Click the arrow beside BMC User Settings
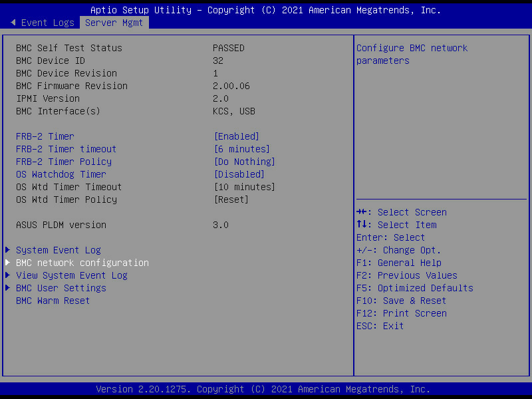Image resolution: width=532 pixels, height=399 pixels. (x=8, y=288)
